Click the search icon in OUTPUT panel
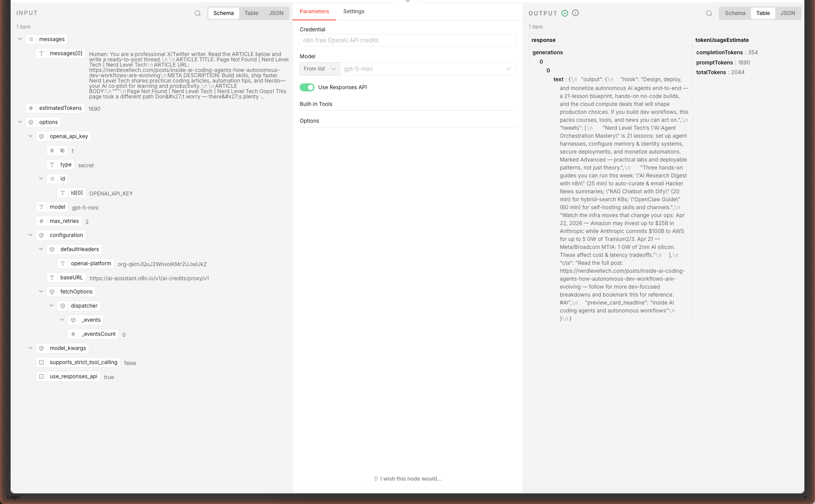815x504 pixels. point(709,13)
